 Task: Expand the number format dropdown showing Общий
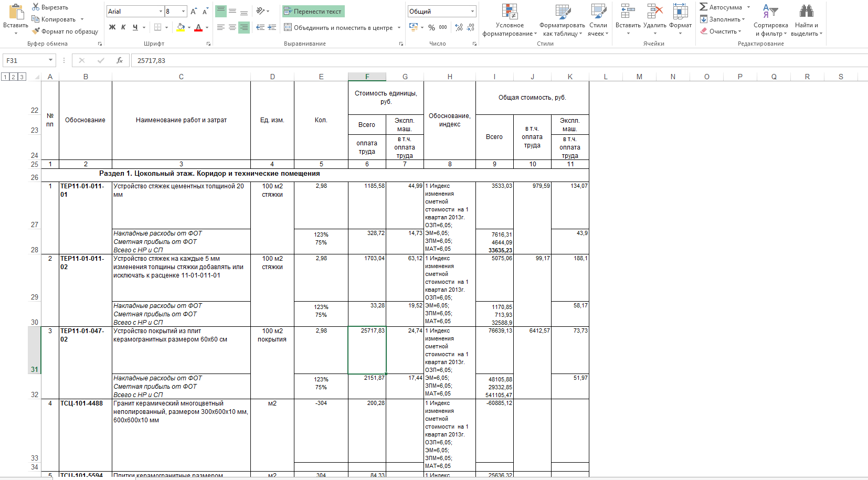472,12
